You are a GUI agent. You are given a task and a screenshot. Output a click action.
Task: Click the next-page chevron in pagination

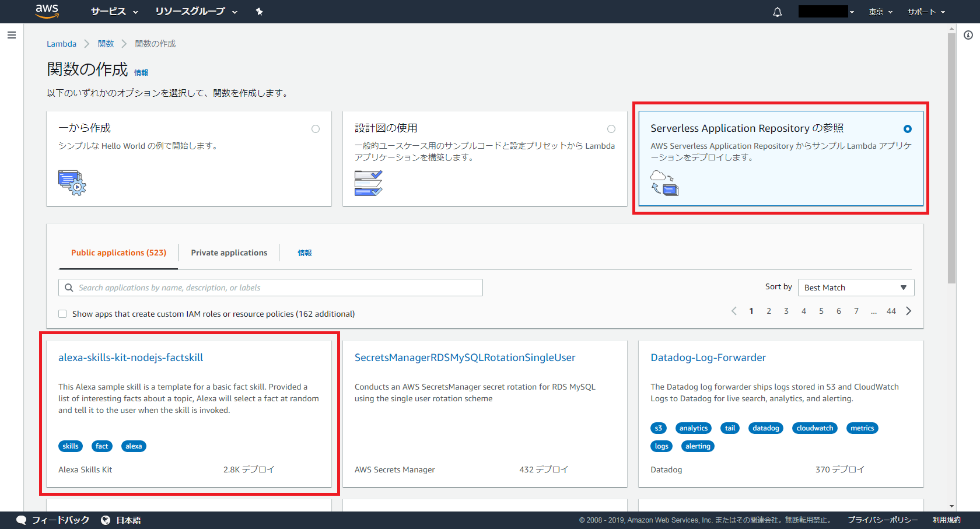(908, 311)
